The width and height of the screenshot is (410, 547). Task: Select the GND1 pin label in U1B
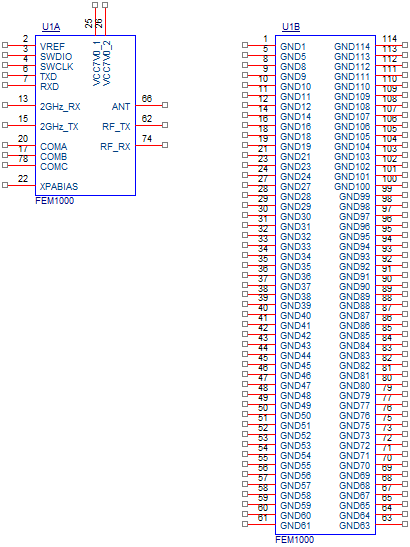(293, 47)
